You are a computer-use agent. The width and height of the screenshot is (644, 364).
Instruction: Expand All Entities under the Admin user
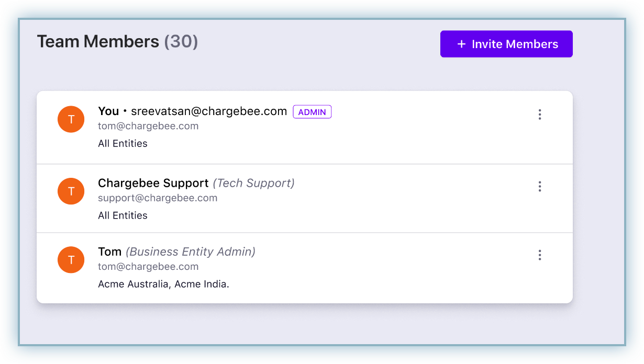pos(123,143)
